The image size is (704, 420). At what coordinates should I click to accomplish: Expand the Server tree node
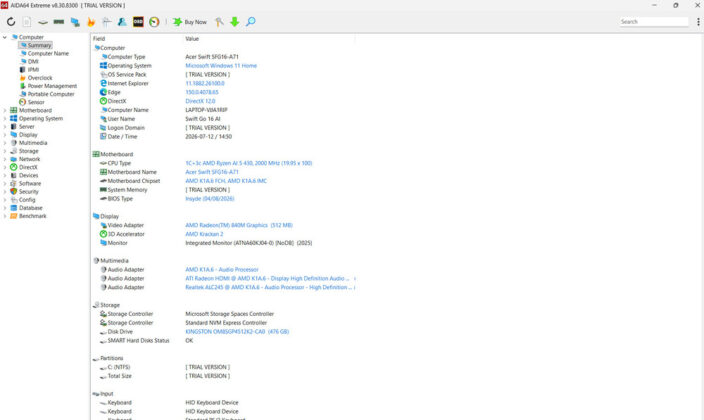(5, 127)
